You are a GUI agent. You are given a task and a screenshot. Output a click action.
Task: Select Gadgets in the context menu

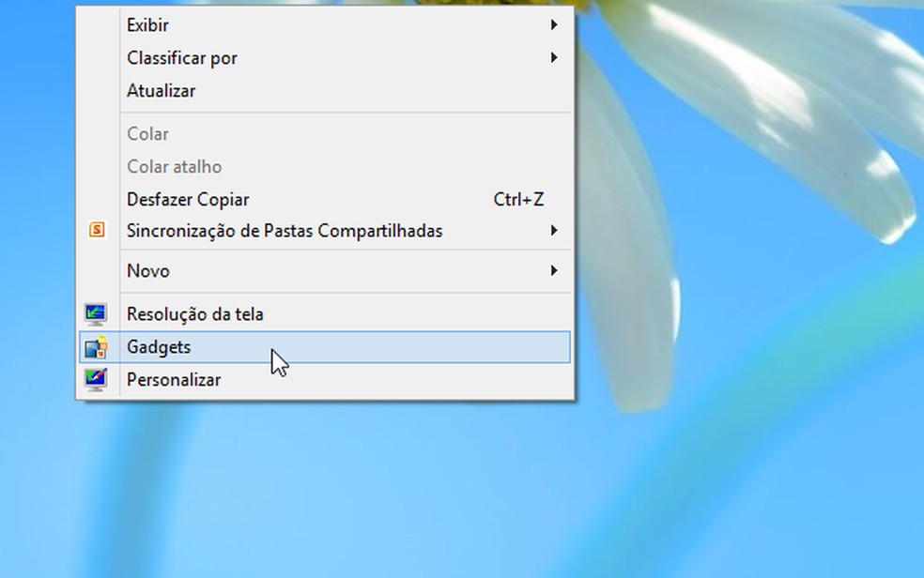click(x=325, y=347)
